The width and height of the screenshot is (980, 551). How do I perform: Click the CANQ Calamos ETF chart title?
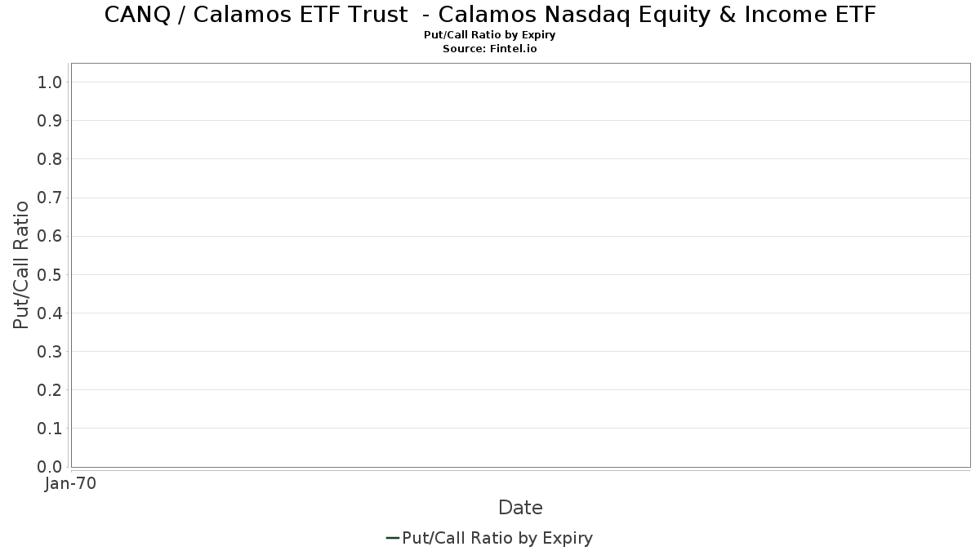click(x=490, y=15)
